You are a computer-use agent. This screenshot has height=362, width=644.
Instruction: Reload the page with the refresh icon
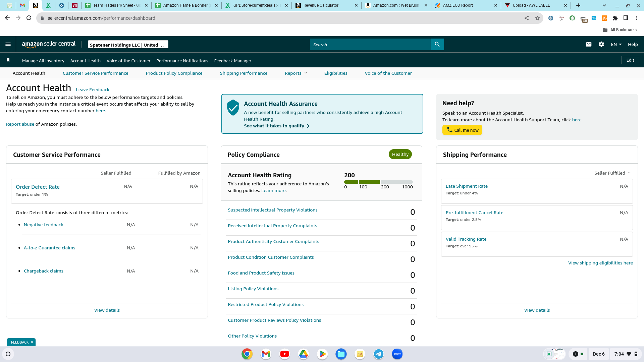pyautogui.click(x=29, y=18)
